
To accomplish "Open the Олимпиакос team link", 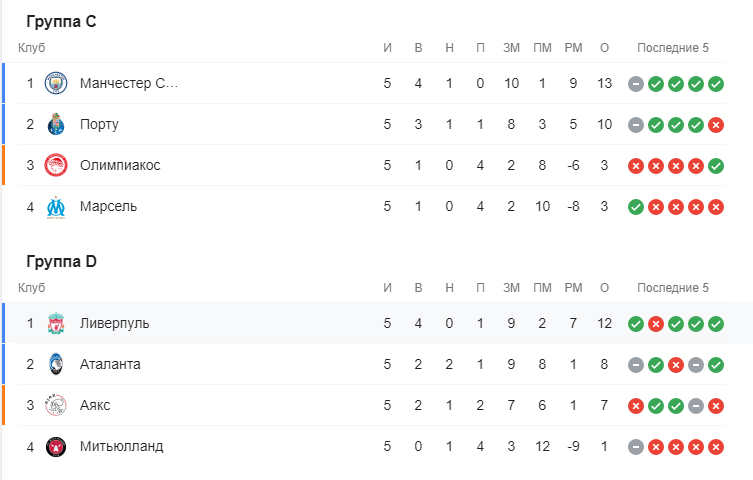I will click(120, 165).
